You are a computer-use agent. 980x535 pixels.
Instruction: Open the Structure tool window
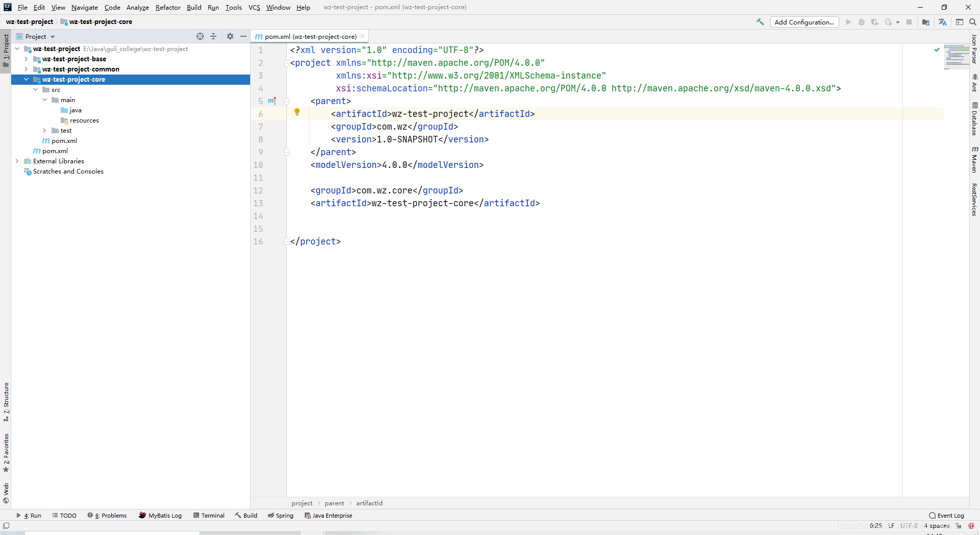click(6, 402)
